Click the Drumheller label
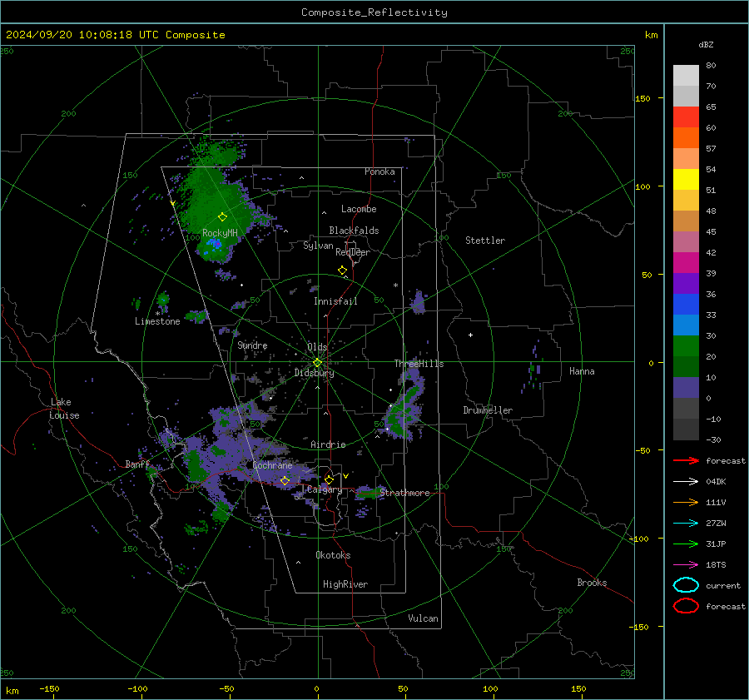The height and width of the screenshot is (700, 749). (488, 410)
